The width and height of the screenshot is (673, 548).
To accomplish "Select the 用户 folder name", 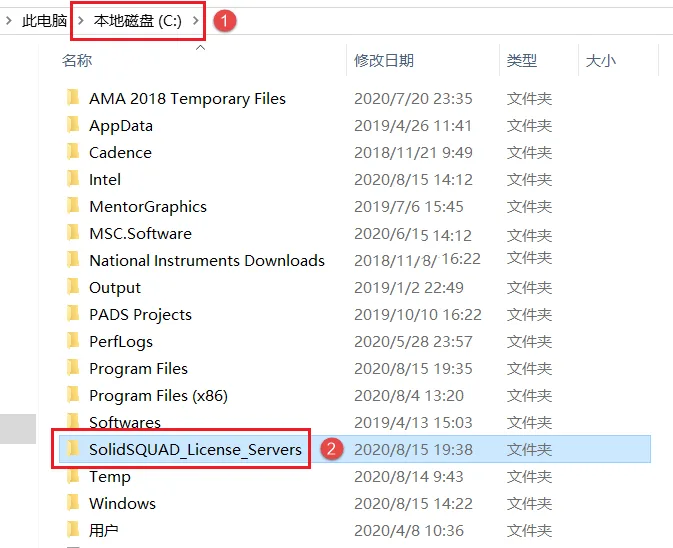I will point(103,530).
